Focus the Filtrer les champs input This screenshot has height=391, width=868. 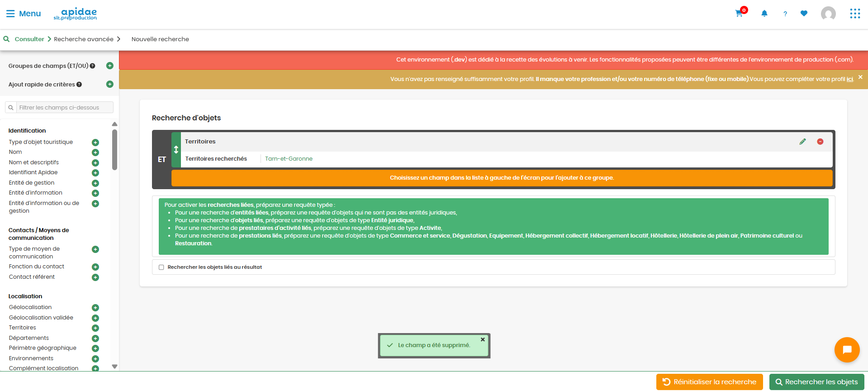tap(65, 108)
